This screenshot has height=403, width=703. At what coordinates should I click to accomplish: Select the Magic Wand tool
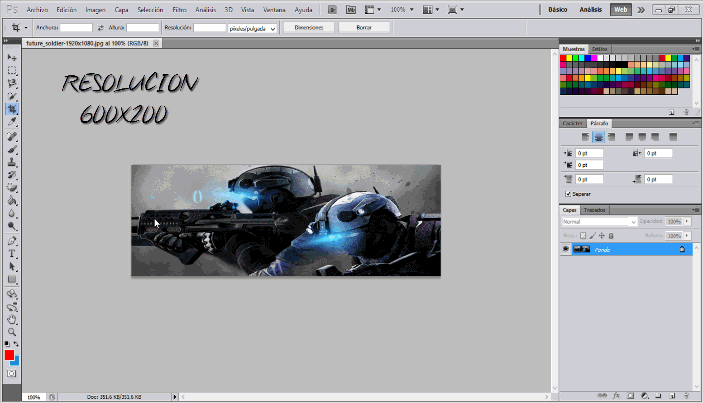pyautogui.click(x=12, y=96)
